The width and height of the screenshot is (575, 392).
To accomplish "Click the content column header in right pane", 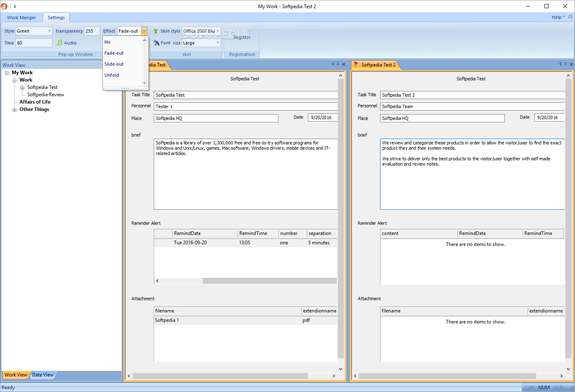I will pyautogui.click(x=419, y=233).
